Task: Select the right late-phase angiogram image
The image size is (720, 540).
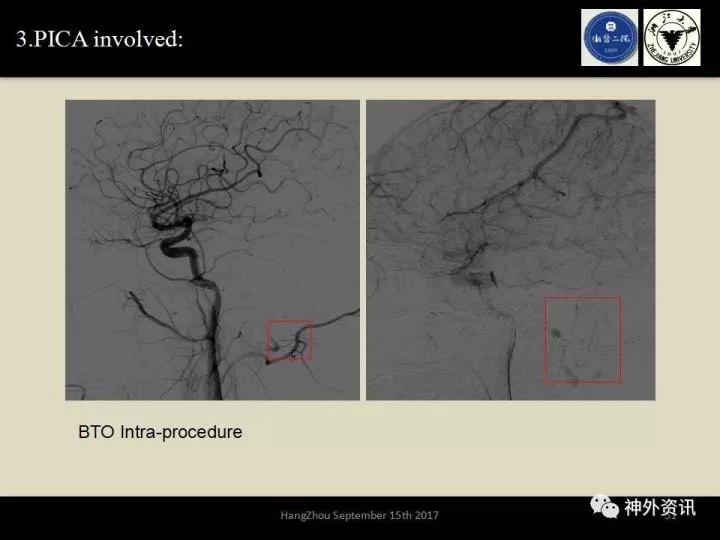Action: [x=510, y=250]
